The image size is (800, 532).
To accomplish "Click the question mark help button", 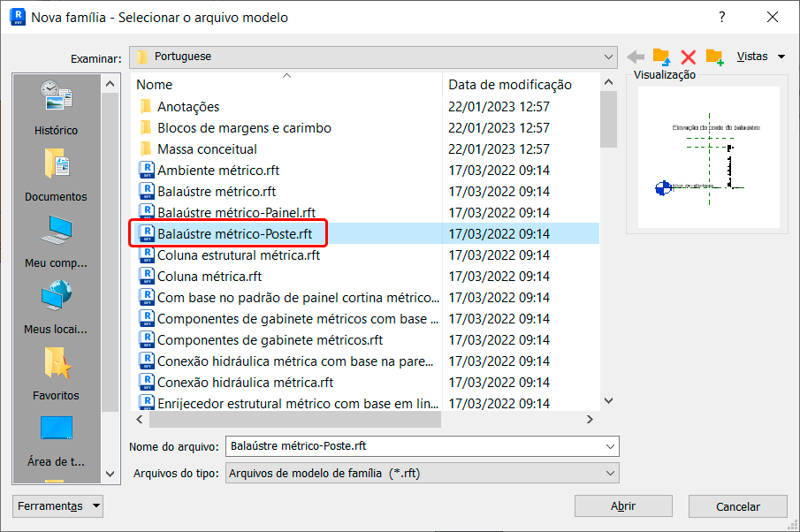I will pos(722,17).
